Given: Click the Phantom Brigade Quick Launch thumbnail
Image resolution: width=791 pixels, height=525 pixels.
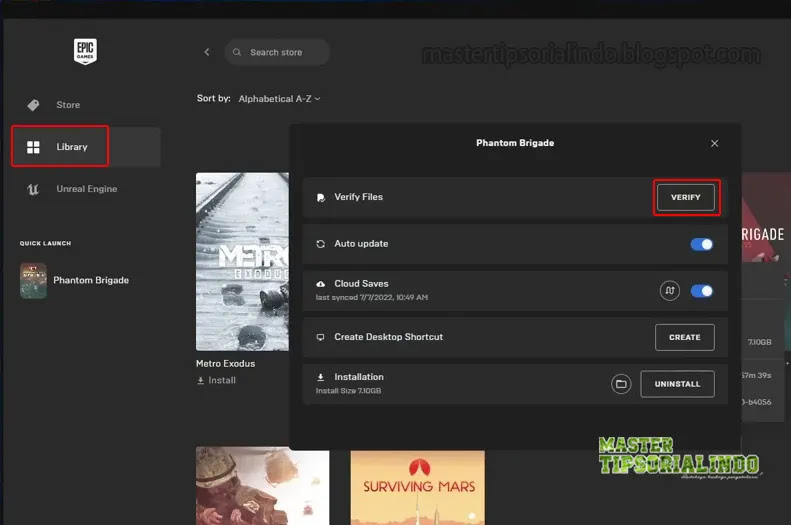Looking at the screenshot, I should pos(33,280).
